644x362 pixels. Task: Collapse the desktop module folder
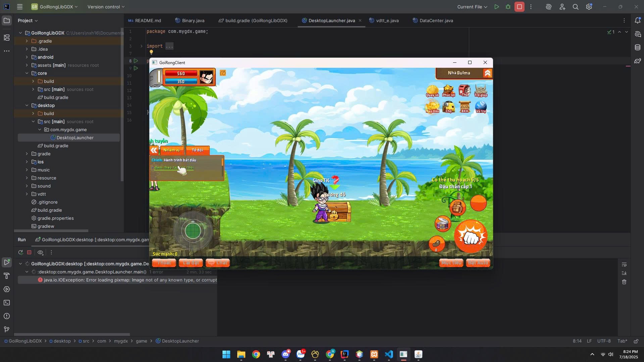tap(27, 105)
